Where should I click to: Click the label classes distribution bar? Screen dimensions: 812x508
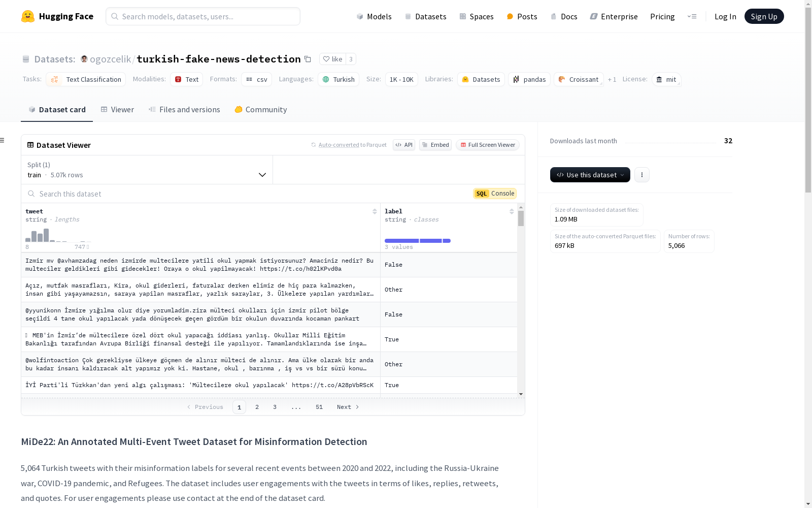[418, 241]
